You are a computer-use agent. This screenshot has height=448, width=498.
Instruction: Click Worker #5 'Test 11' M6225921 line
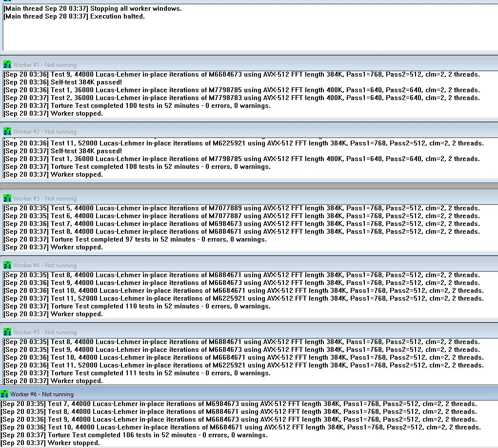[x=243, y=365]
